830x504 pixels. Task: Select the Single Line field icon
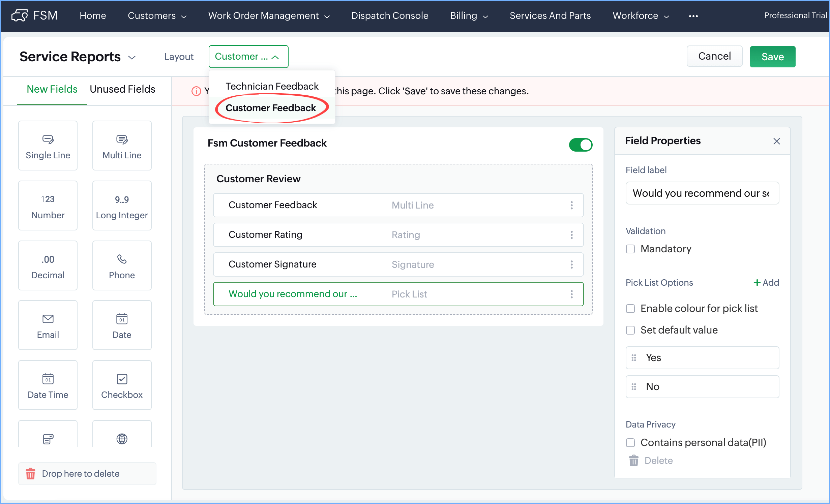(48, 139)
